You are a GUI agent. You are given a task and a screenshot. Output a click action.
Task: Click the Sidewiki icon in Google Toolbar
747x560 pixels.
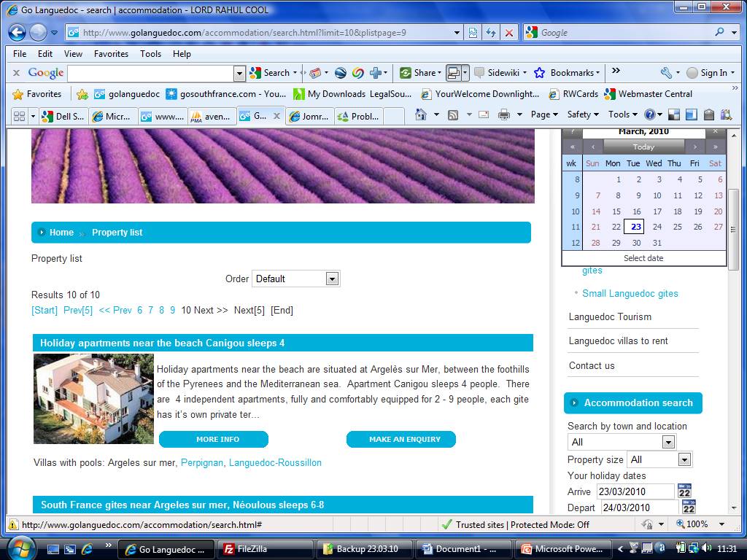click(480, 73)
